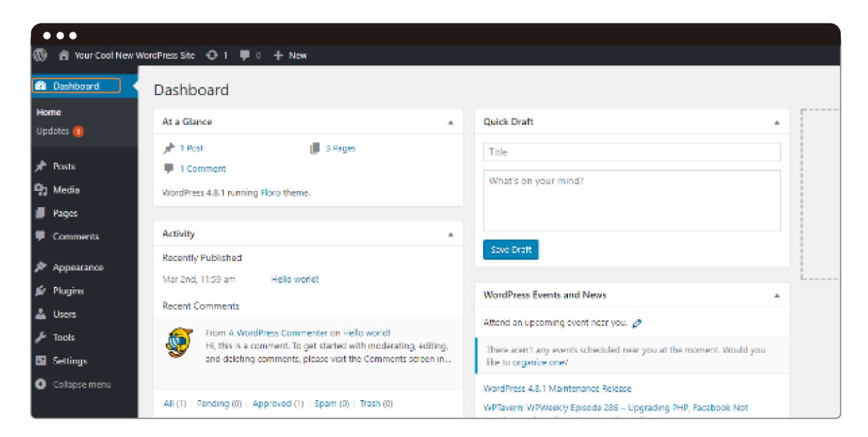Focus the What's on your mind? textarea
Screen dimensions: 868x437
click(x=632, y=201)
